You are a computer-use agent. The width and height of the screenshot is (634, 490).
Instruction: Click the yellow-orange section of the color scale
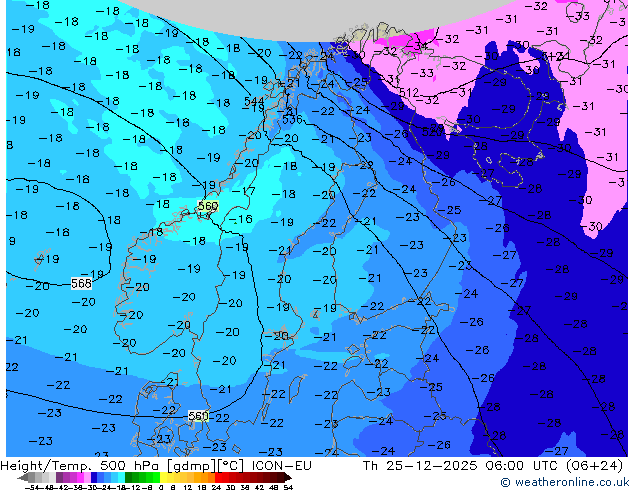tap(187, 478)
